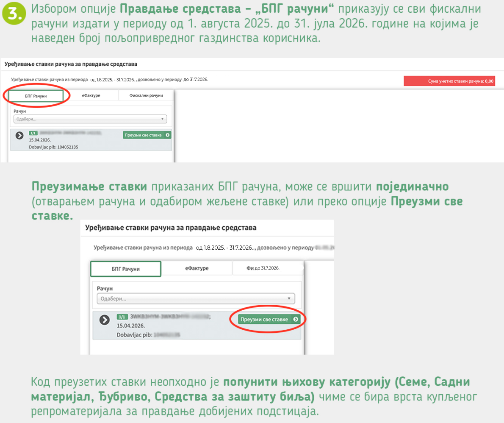Click 1/1 badge in lower invoice row
This screenshot has height=423, width=504.
pos(122,317)
